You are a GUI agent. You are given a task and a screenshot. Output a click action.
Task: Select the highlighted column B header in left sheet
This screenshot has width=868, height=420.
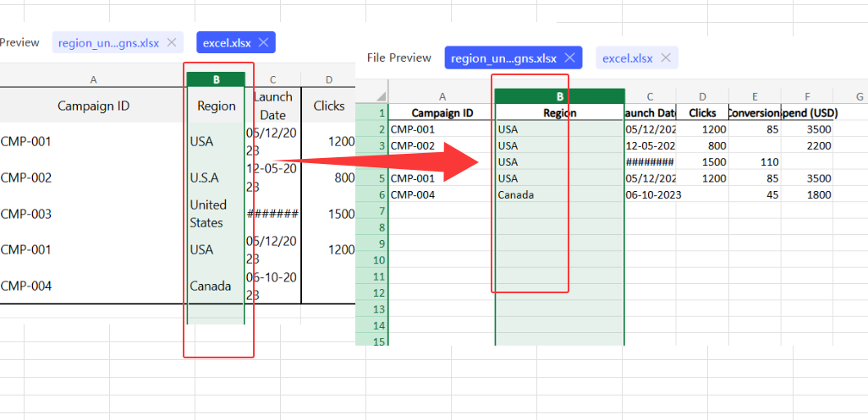(x=216, y=79)
